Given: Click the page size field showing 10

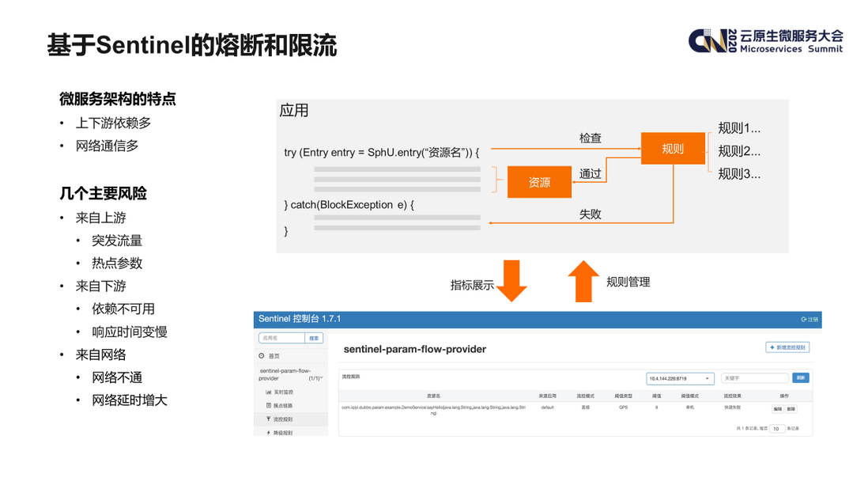Looking at the screenshot, I should pyautogui.click(x=777, y=429).
